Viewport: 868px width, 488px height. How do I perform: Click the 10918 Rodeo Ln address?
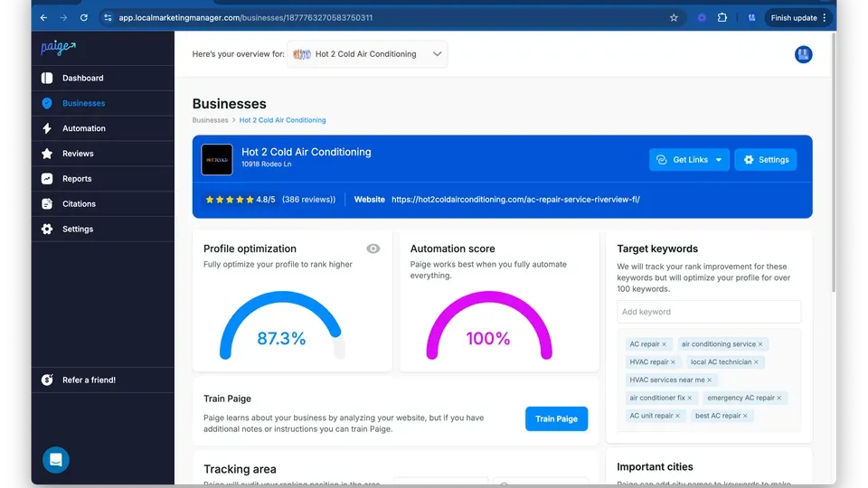(266, 164)
